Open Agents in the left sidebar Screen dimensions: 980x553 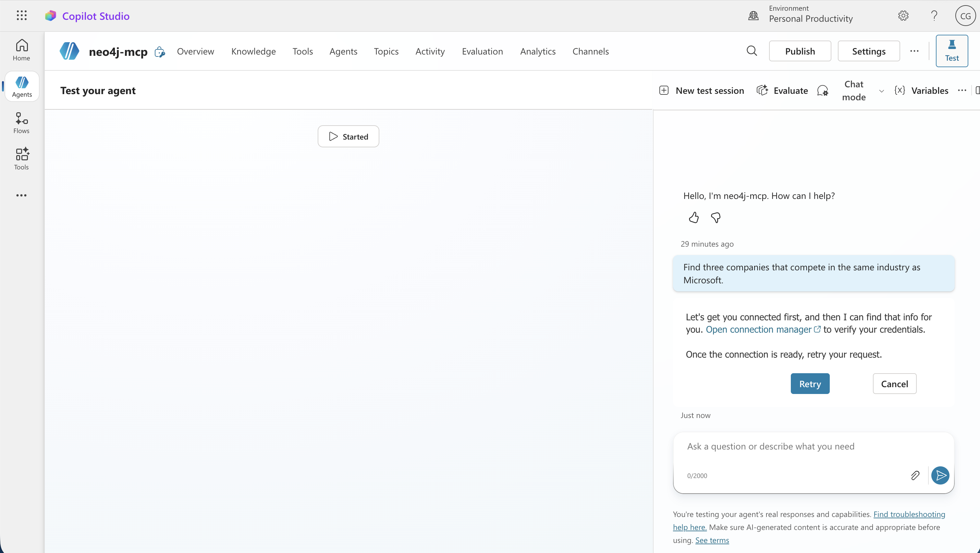(x=22, y=86)
